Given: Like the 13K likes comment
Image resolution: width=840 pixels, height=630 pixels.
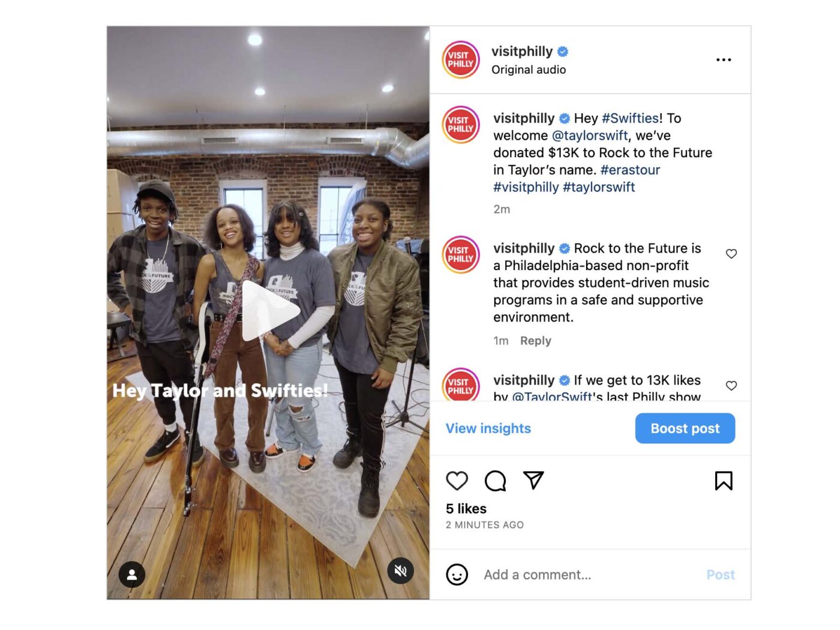Looking at the screenshot, I should (x=731, y=386).
